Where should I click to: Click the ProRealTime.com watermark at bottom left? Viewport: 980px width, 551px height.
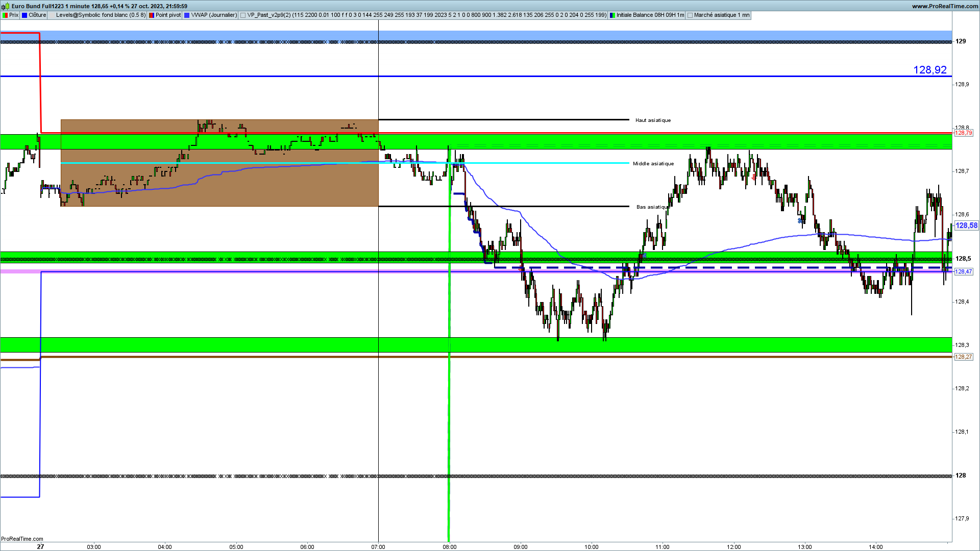(22, 539)
